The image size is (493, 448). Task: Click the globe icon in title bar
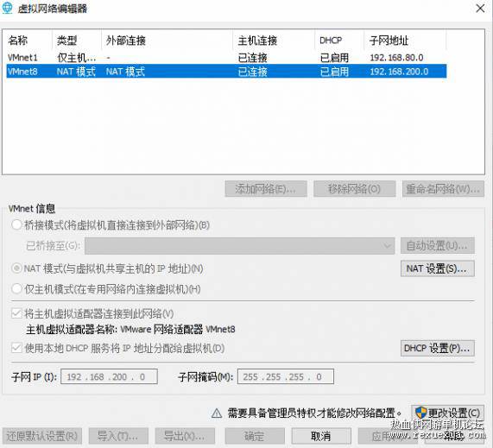tap(7, 8)
